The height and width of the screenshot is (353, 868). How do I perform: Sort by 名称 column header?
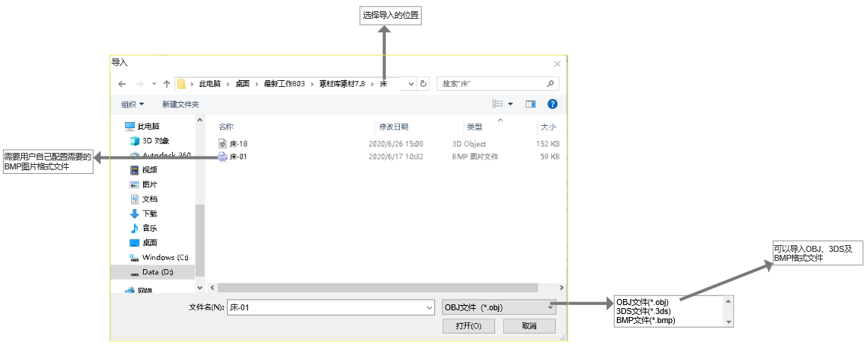(226, 127)
